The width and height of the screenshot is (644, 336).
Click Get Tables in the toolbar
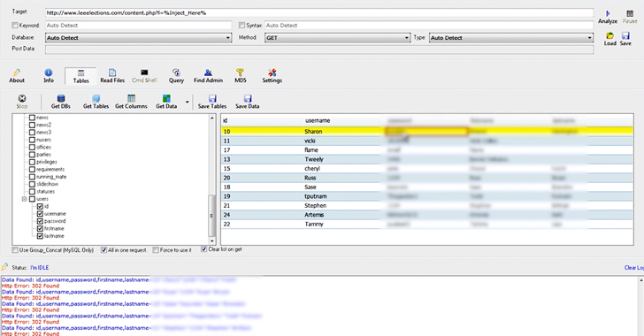pos(96,102)
